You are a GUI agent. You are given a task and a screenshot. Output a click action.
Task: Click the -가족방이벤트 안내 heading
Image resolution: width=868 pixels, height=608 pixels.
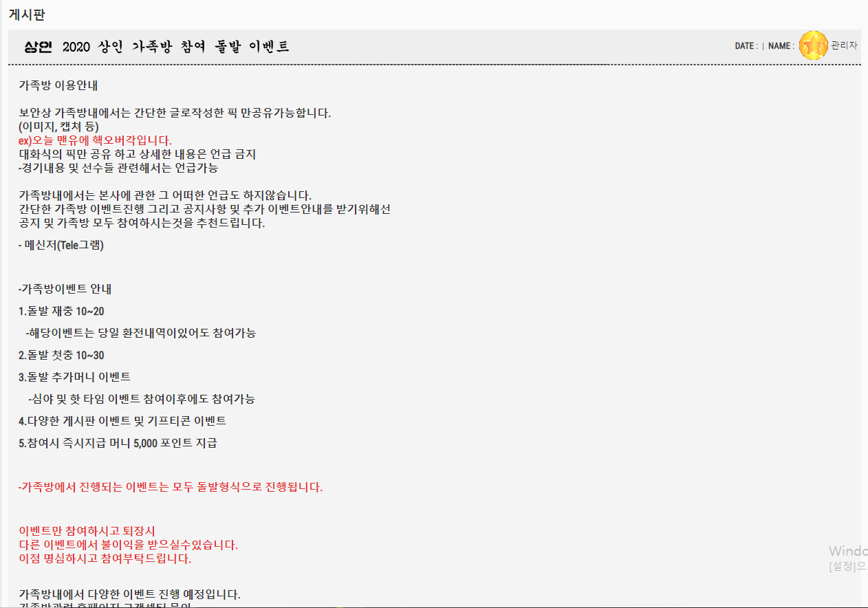pos(65,289)
